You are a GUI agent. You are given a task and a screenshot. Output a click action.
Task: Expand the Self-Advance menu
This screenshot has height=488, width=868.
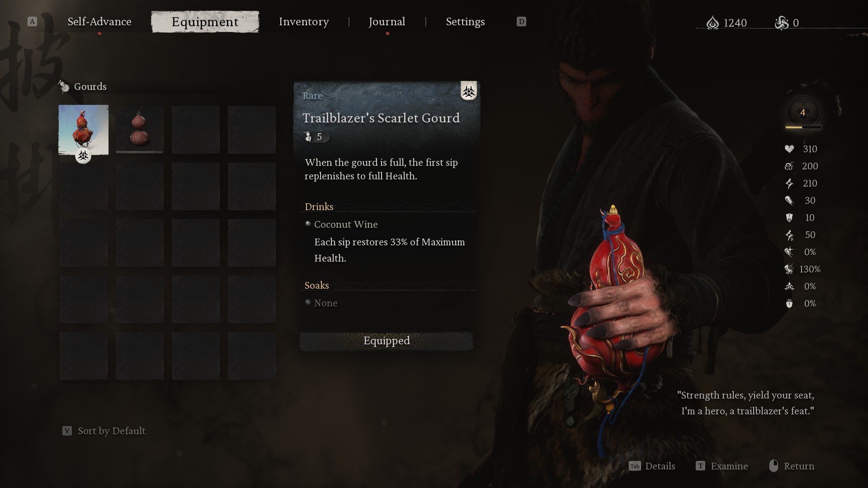point(99,21)
